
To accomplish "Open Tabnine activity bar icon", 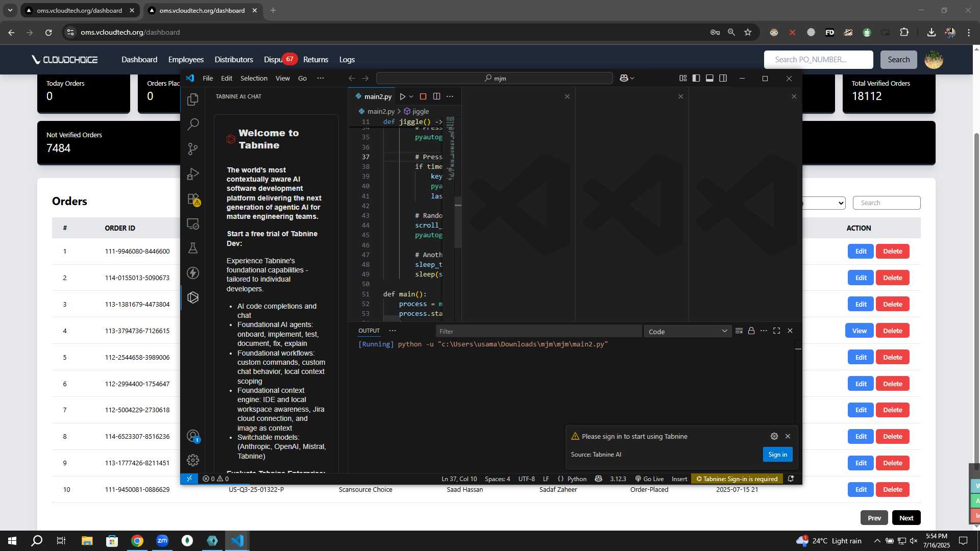I will [193, 297].
